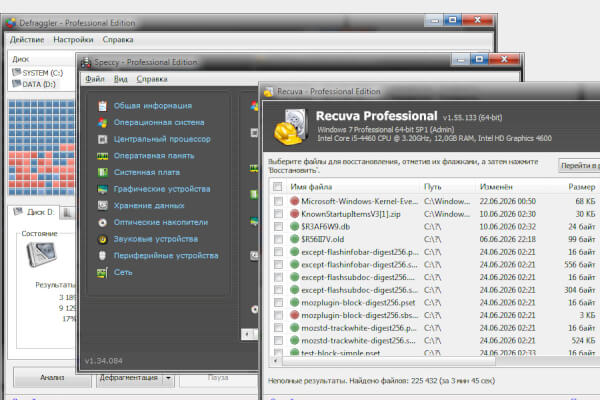The width and height of the screenshot is (600, 400).
Task: Click the Перейти в button in Recuva
Action: click(579, 165)
